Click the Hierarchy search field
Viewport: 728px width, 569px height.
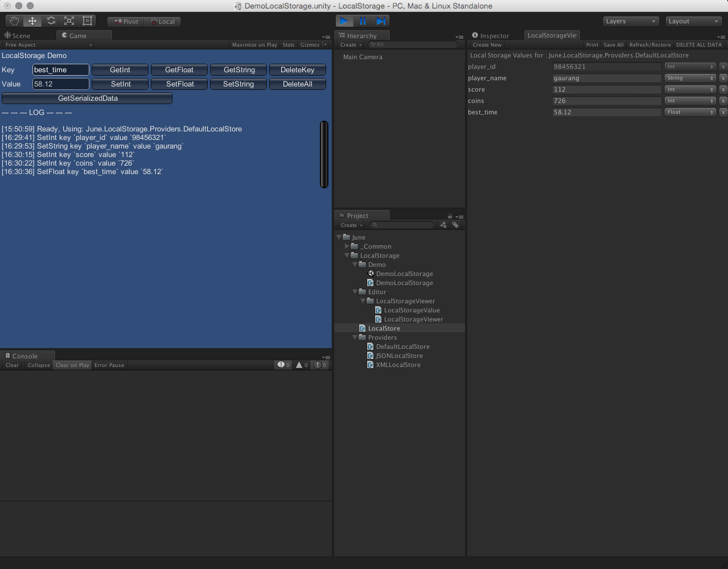coord(412,44)
